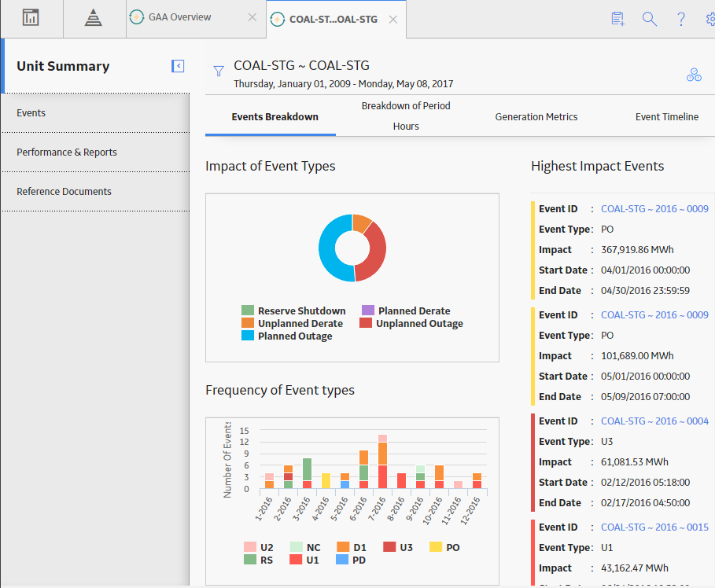Open the help question mark icon
Screen dimensions: 715x588
(x=681, y=19)
